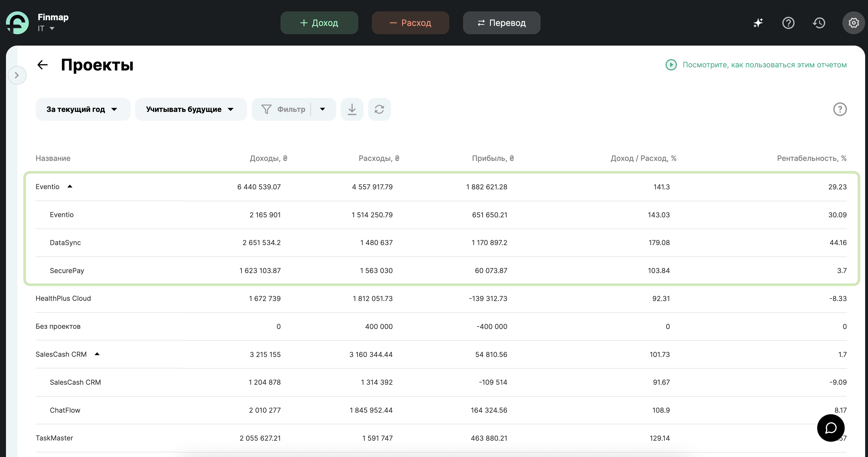Sort by the Прибыль column header
This screenshot has width=868, height=457.
tap(493, 158)
